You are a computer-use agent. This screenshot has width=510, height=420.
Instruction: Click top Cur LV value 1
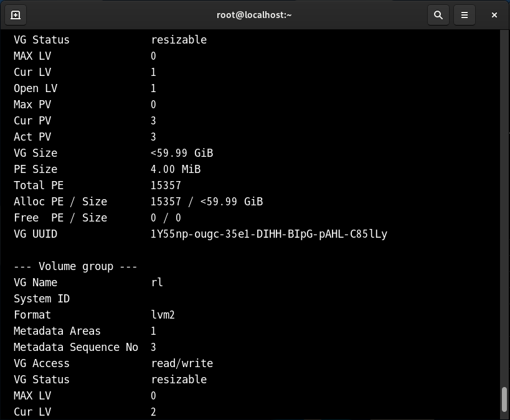click(x=153, y=72)
